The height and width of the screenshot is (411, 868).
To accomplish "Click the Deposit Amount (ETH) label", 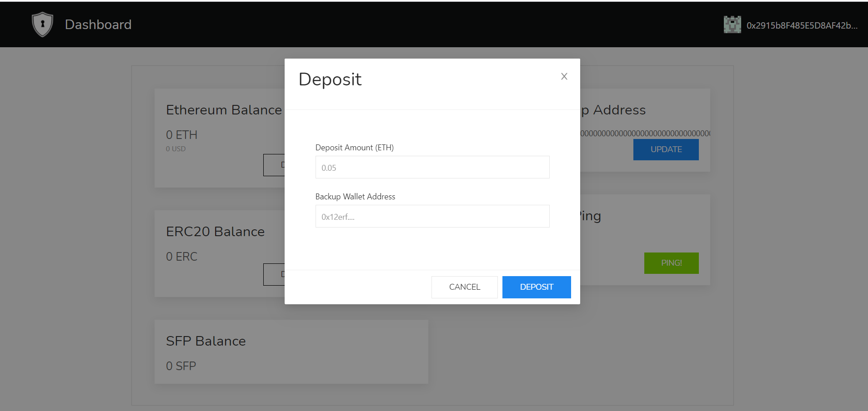I will click(355, 148).
